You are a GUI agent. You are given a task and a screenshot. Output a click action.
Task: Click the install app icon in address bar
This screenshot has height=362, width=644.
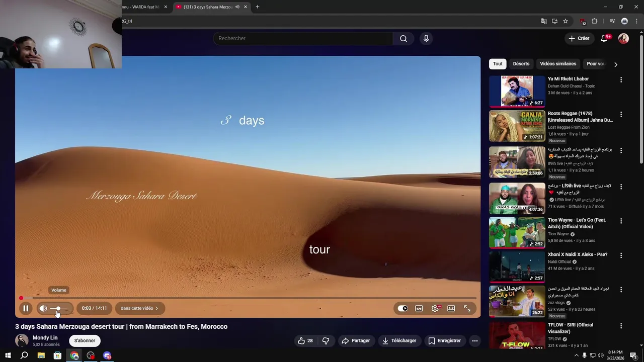coord(554,21)
